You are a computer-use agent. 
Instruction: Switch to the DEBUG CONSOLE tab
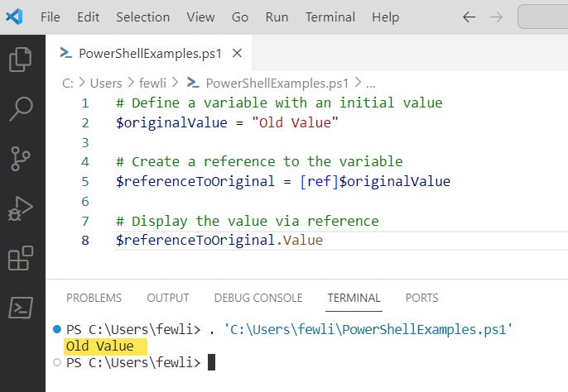click(x=258, y=298)
